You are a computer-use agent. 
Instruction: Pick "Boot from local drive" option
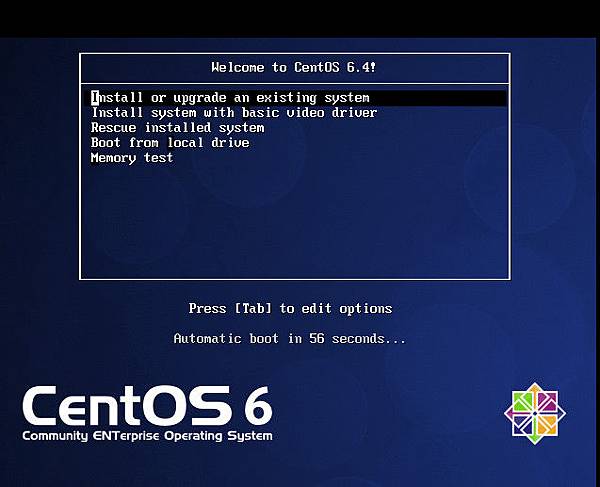click(x=170, y=143)
